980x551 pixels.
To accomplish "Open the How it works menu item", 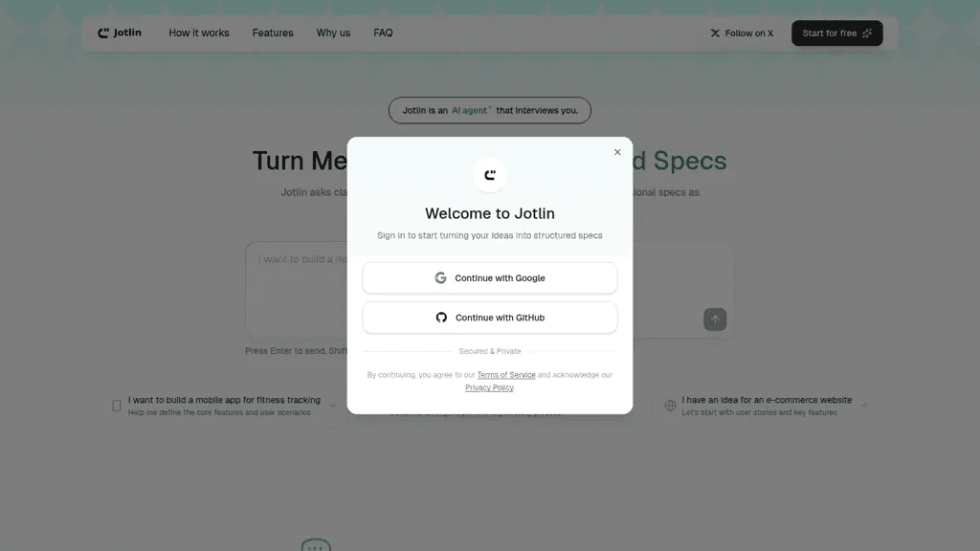I will [199, 33].
